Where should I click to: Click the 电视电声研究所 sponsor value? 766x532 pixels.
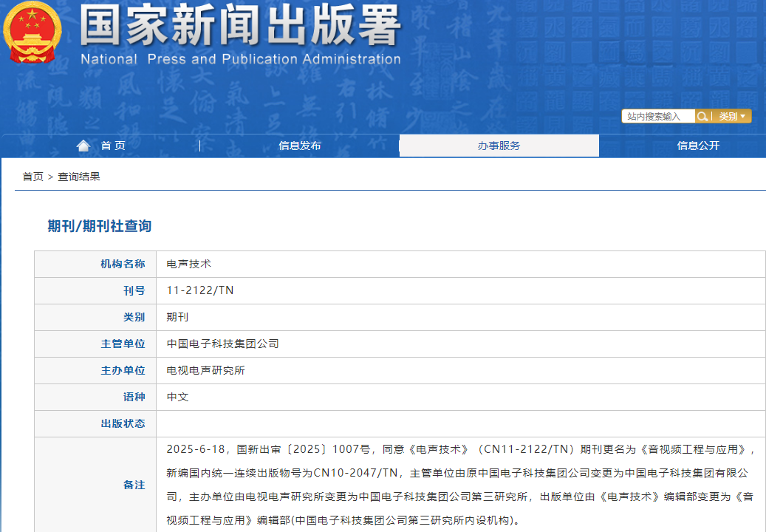(x=206, y=370)
